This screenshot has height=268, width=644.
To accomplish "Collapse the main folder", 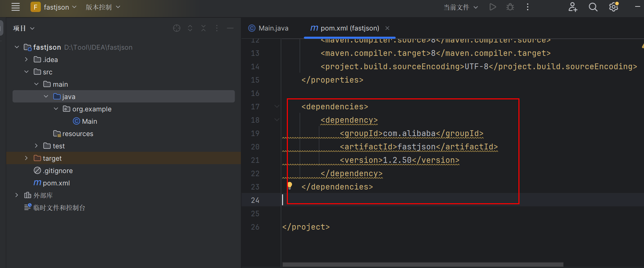I will pos(36,84).
